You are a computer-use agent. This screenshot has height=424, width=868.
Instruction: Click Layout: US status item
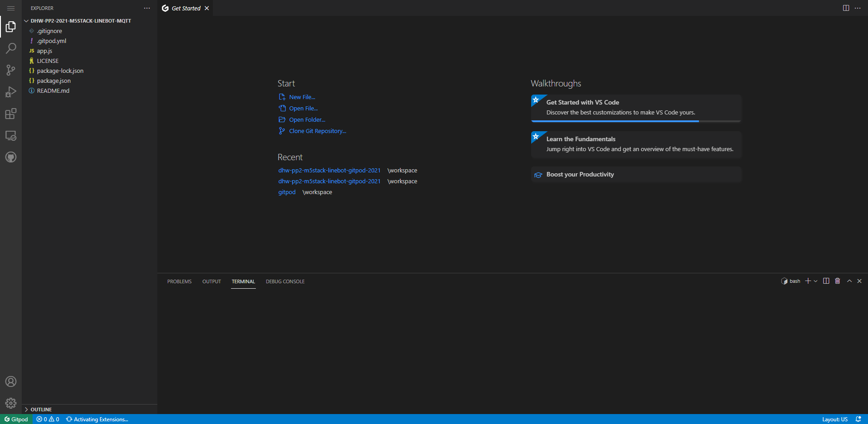pos(835,419)
